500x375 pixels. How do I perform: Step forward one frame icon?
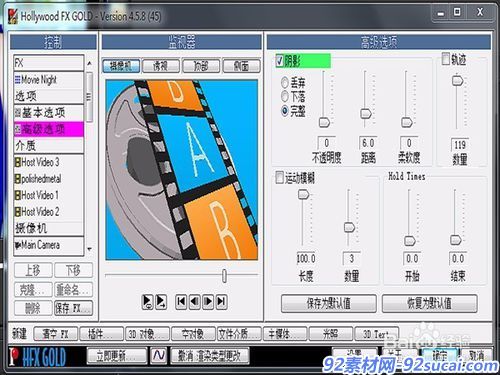208,302
